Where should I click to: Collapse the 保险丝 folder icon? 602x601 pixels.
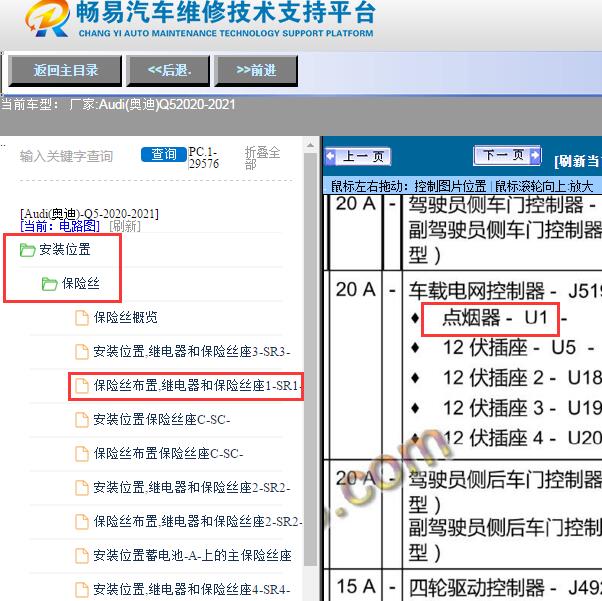coord(50,284)
